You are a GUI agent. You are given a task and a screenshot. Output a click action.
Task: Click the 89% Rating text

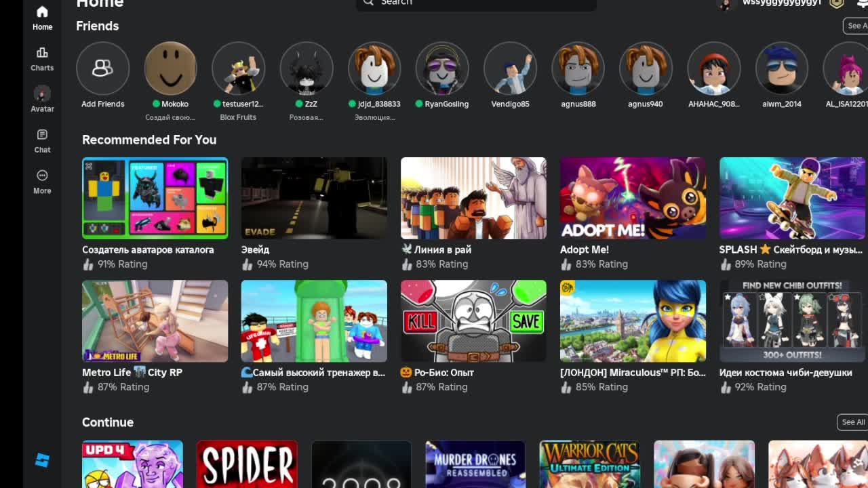click(760, 264)
